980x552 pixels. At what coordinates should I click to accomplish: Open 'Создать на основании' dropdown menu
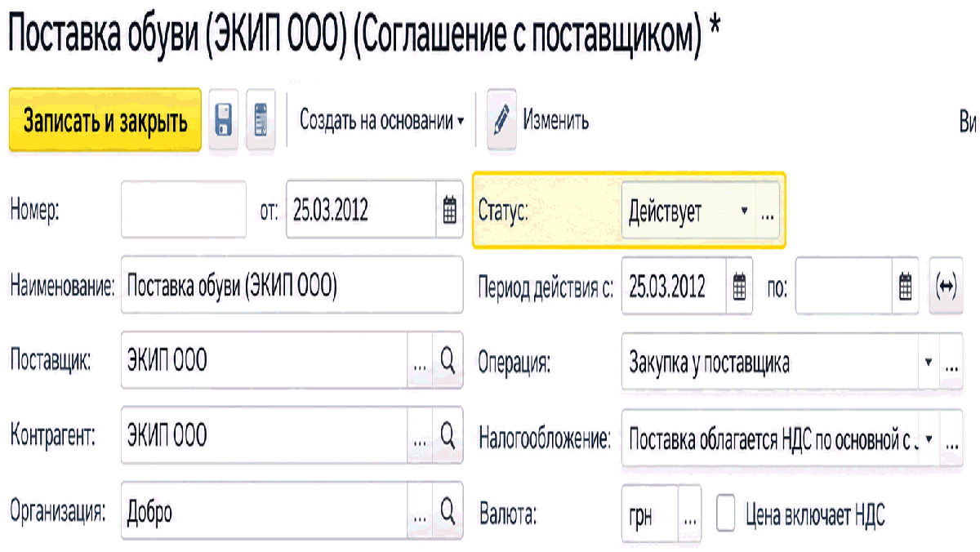tap(381, 121)
